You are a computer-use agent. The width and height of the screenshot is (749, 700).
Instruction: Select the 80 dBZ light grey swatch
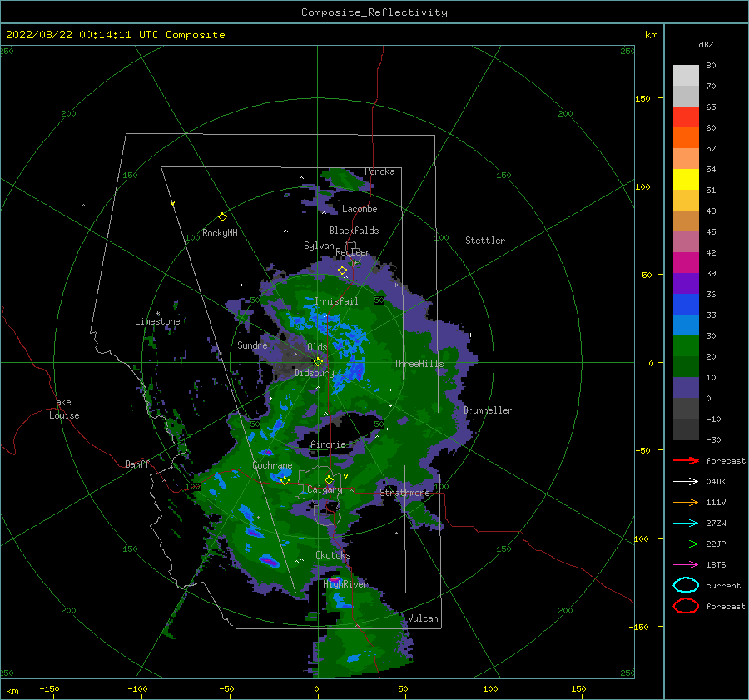pos(686,75)
